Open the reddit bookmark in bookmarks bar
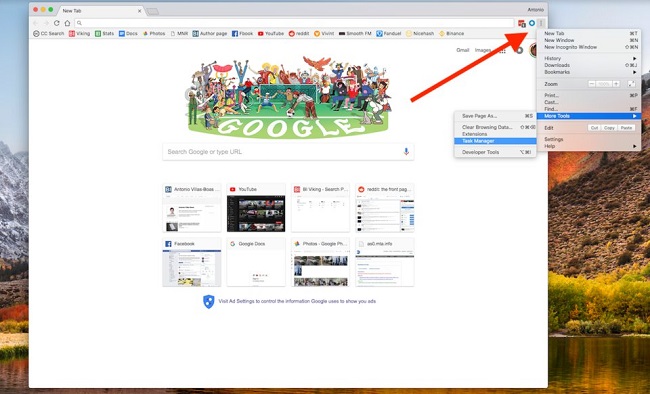The width and height of the screenshot is (650, 394). click(299, 34)
